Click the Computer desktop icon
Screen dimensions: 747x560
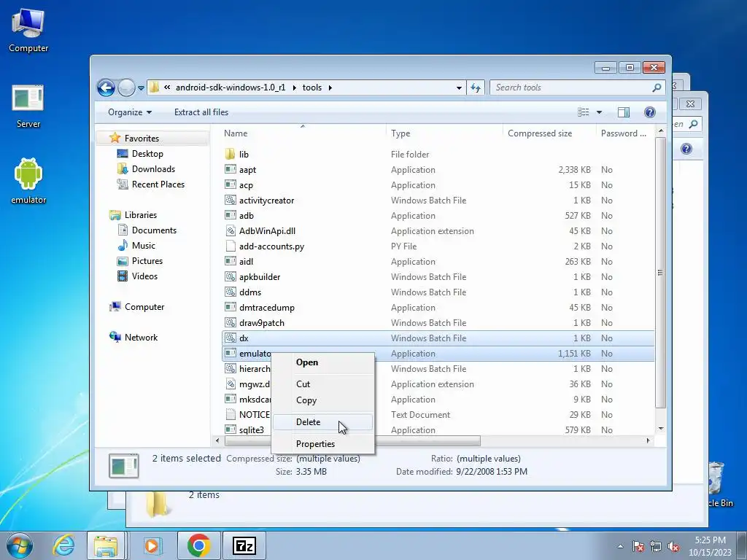click(x=28, y=30)
